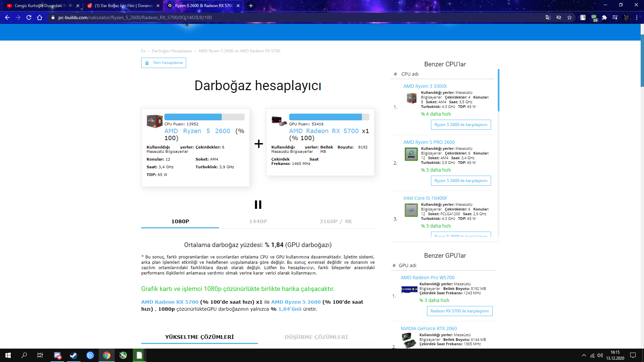Viewport: 644px width, 362px height.
Task: Open Darboğaz Hesaplayıcı breadcrumb
Action: click(172, 51)
